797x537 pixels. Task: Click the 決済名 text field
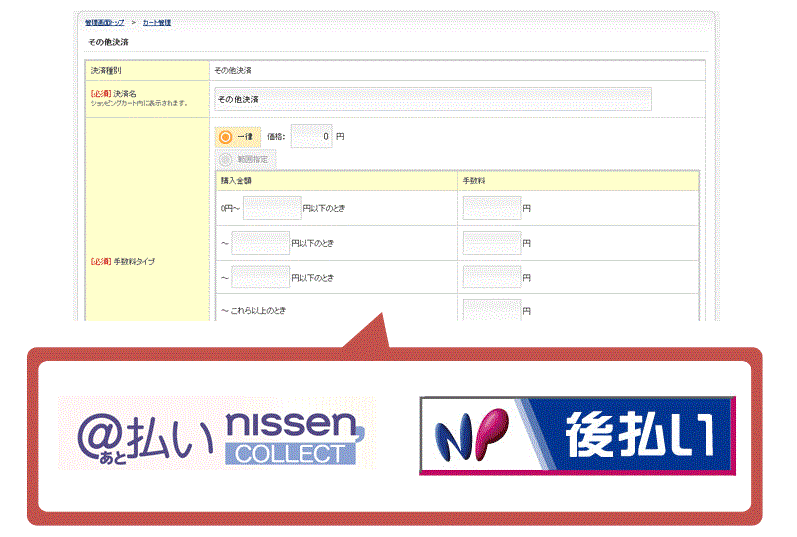433,99
